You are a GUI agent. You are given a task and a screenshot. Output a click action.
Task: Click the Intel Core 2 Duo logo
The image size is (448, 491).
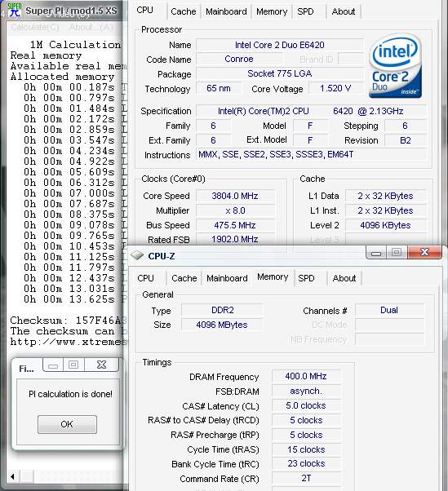pos(395,66)
